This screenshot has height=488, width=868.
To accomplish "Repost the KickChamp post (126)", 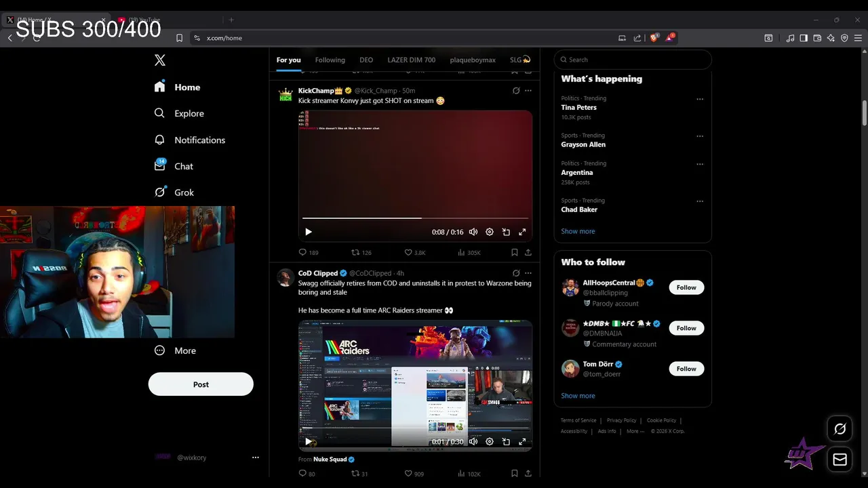I will tap(361, 252).
